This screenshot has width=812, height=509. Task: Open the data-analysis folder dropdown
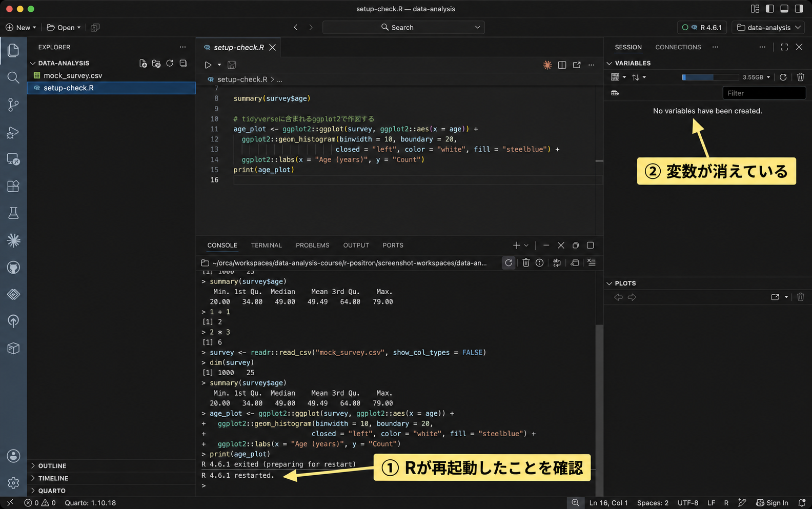(x=768, y=27)
